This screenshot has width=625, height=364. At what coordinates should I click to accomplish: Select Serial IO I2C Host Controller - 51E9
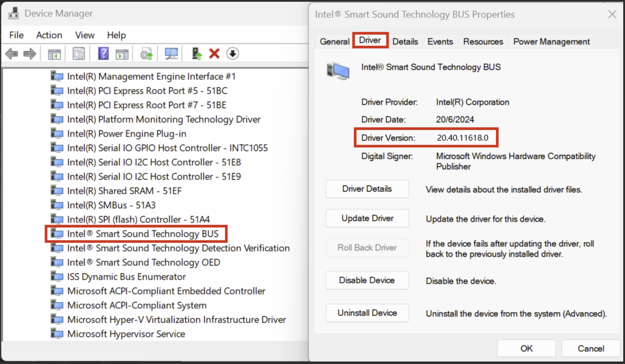[x=154, y=177]
